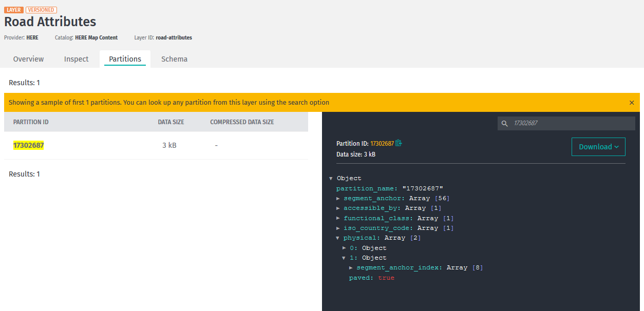Image resolution: width=644 pixels, height=311 pixels.
Task: Collapse the root Object node
Action: [x=331, y=178]
